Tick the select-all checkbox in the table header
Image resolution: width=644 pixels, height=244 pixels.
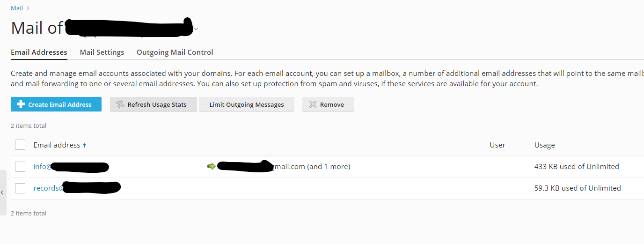point(20,145)
